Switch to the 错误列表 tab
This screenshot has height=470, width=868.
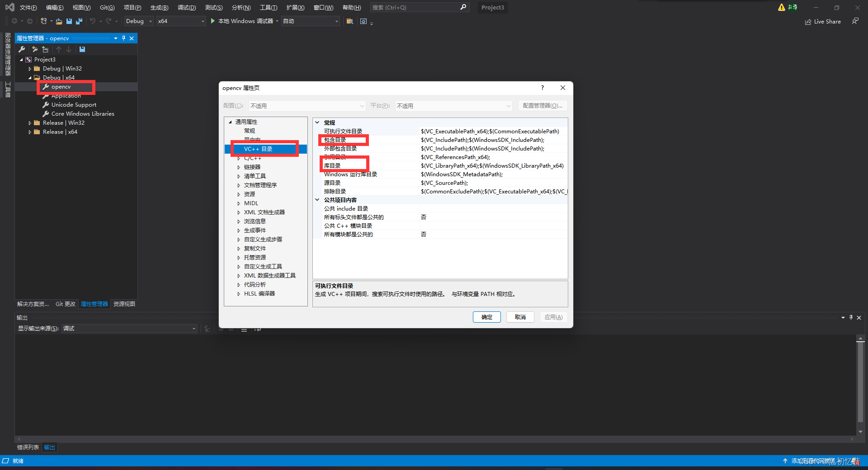pyautogui.click(x=28, y=447)
